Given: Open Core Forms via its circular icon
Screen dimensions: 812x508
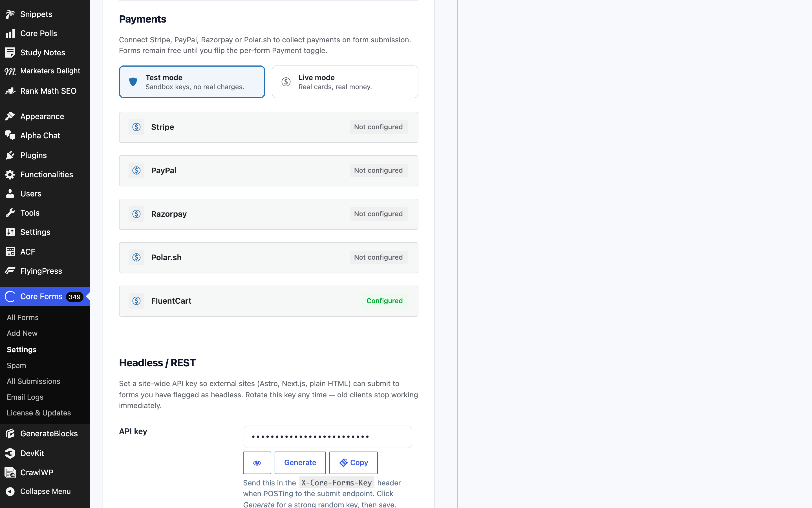Looking at the screenshot, I should pos(10,296).
